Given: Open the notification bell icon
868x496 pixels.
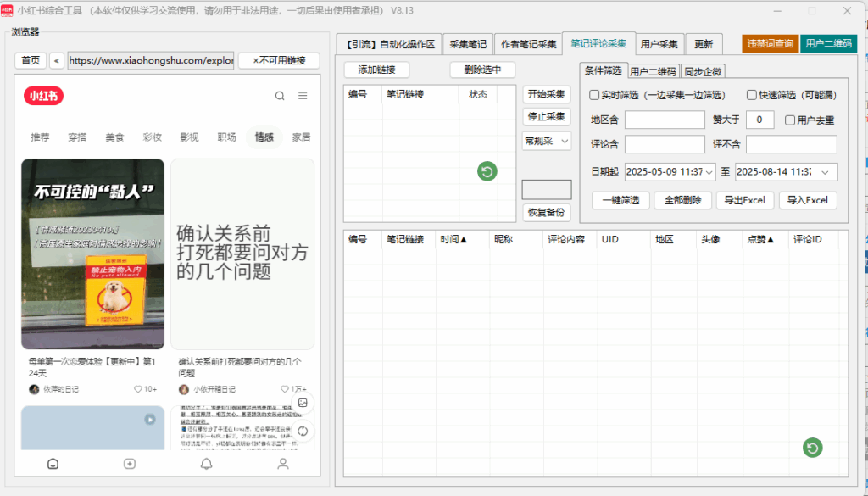Looking at the screenshot, I should (207, 464).
